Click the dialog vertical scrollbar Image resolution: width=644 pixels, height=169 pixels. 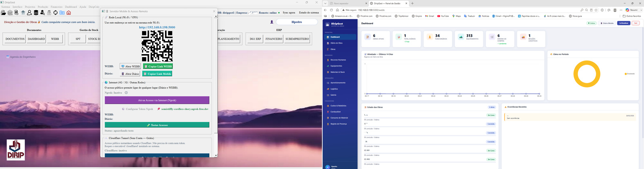tap(216, 86)
